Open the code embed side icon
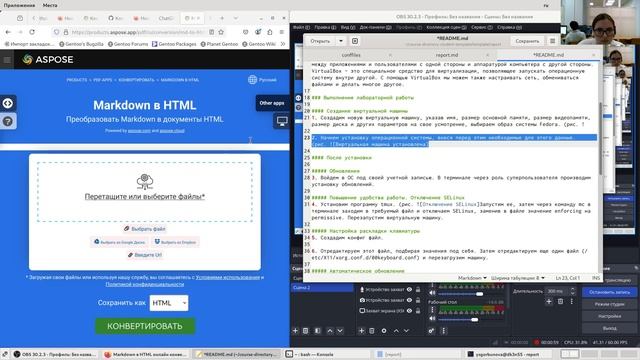The height and width of the screenshot is (360, 640). coord(8,103)
